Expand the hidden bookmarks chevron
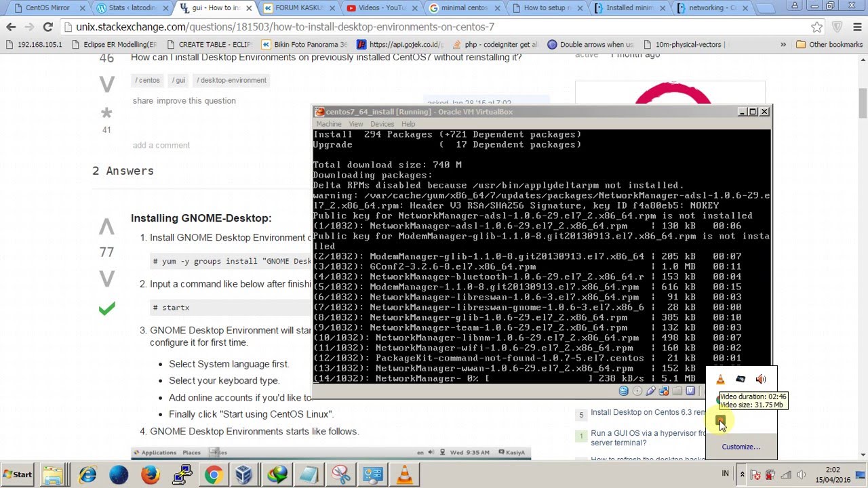Image resolution: width=868 pixels, height=488 pixels. pyautogui.click(x=783, y=45)
